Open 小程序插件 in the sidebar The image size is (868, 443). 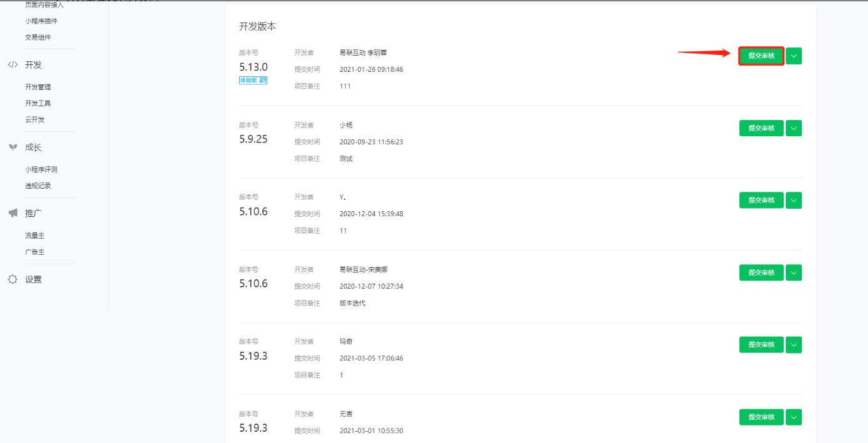coord(41,21)
